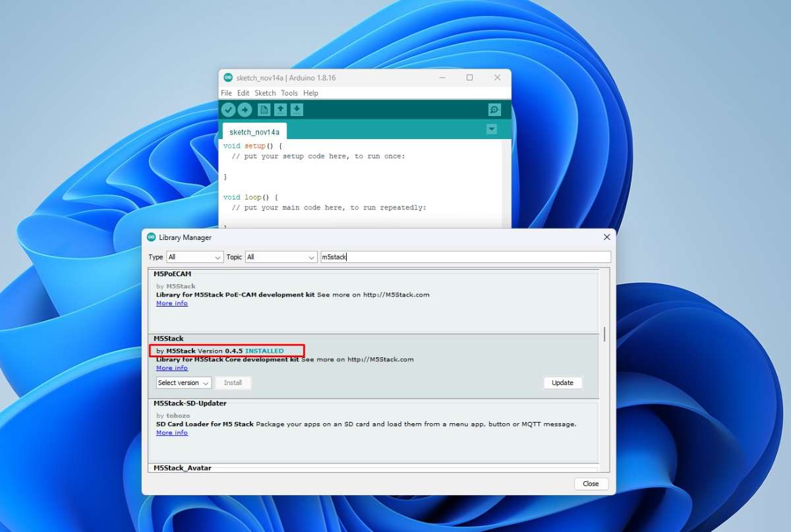Open the Serial Monitor icon
This screenshot has width=791, height=532.
tap(494, 110)
